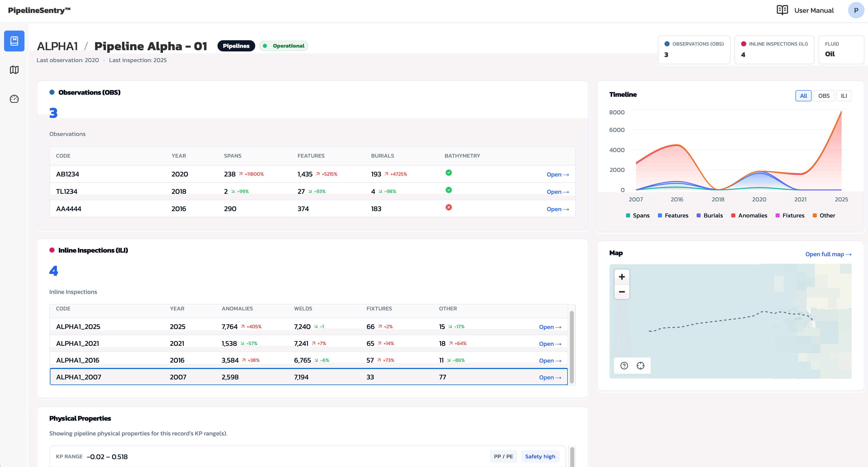Open the full map view
Viewport: 868px width, 467px height.
(x=829, y=254)
